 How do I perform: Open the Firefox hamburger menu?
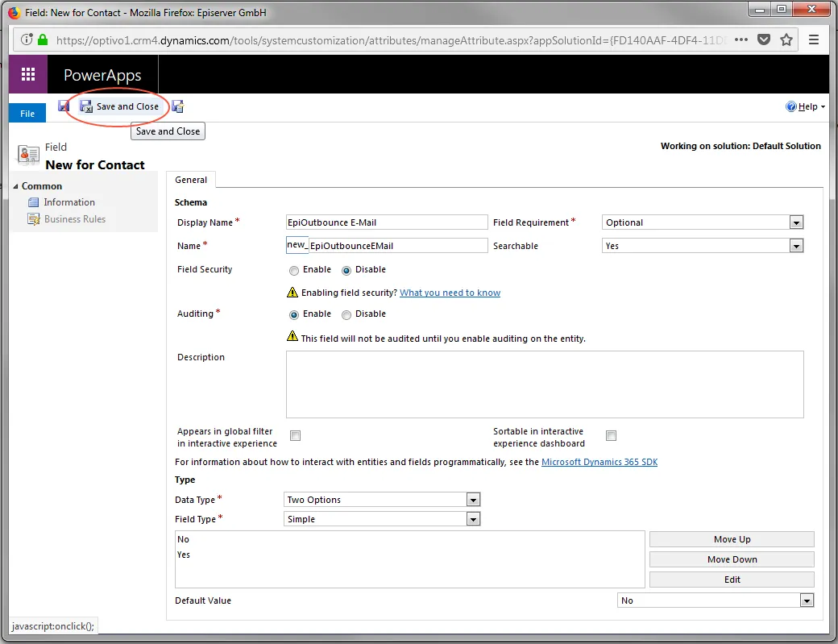[813, 39]
